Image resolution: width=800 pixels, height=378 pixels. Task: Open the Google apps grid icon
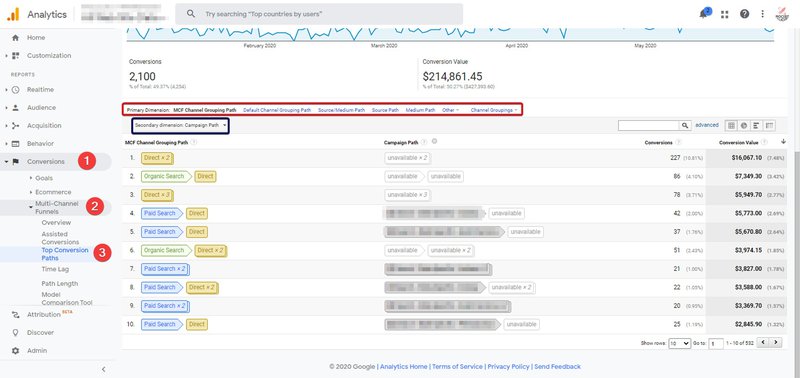coord(724,14)
